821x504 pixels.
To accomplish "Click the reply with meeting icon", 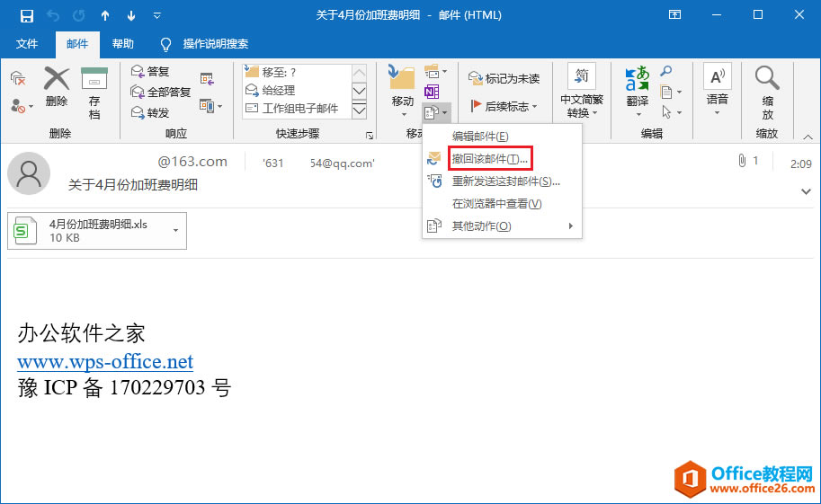I will click(207, 79).
